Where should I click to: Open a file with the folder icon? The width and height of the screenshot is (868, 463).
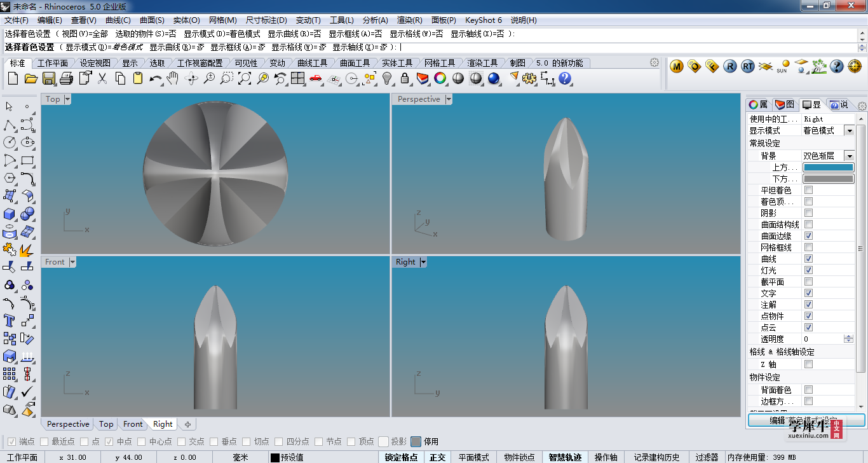[x=31, y=78]
